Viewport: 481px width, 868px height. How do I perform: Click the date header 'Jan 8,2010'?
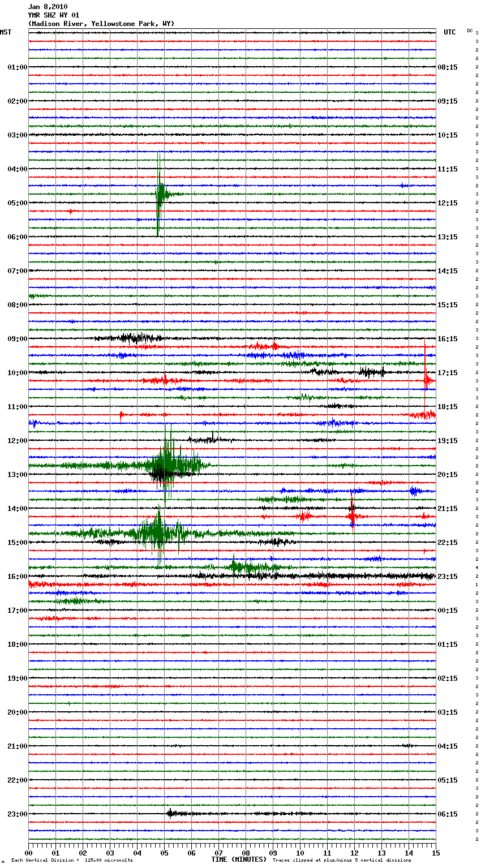[x=48, y=7]
